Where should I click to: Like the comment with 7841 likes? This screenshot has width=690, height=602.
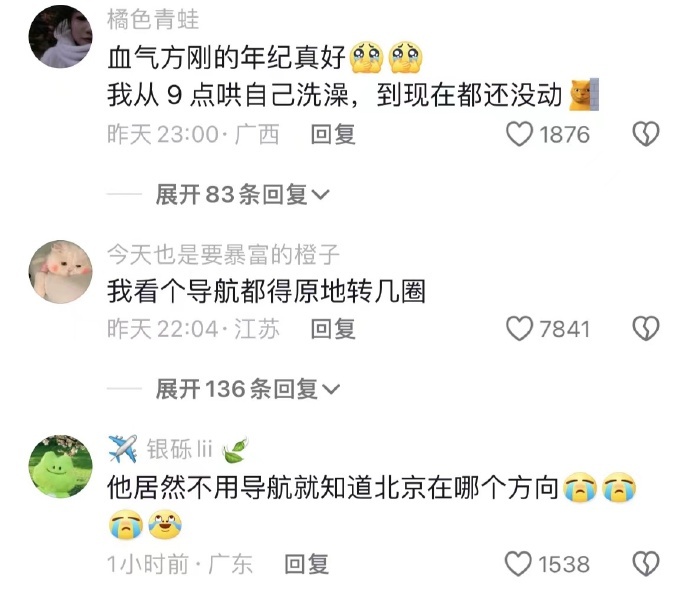point(519,329)
